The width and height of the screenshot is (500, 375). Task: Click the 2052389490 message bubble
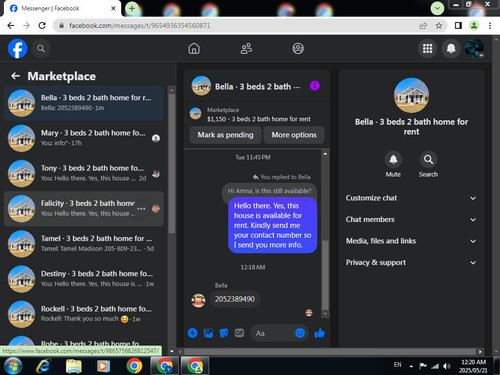pyautogui.click(x=235, y=299)
